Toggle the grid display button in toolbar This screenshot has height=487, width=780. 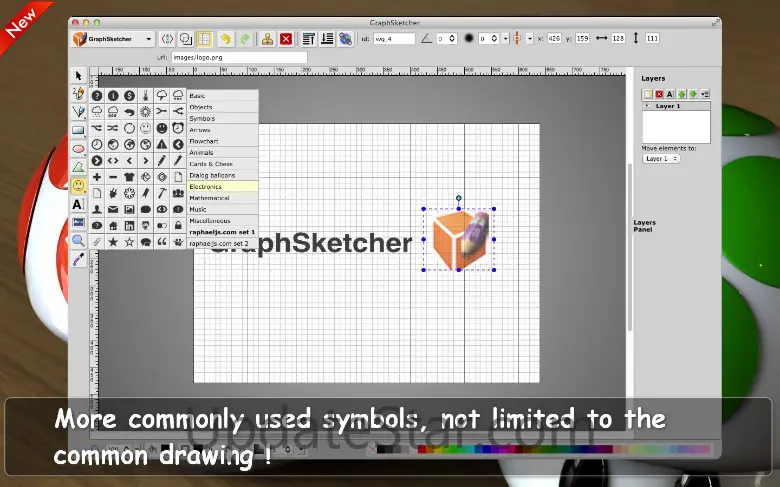coord(204,39)
